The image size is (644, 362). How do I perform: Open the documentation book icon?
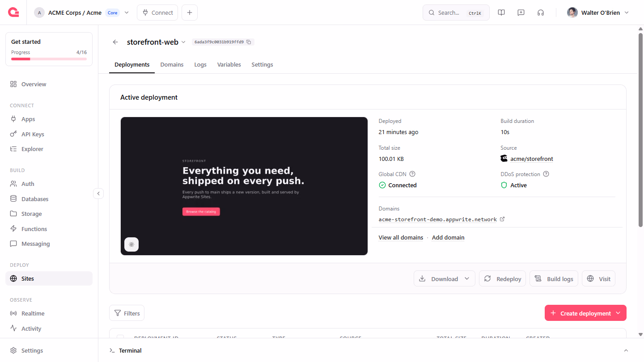[x=501, y=13]
